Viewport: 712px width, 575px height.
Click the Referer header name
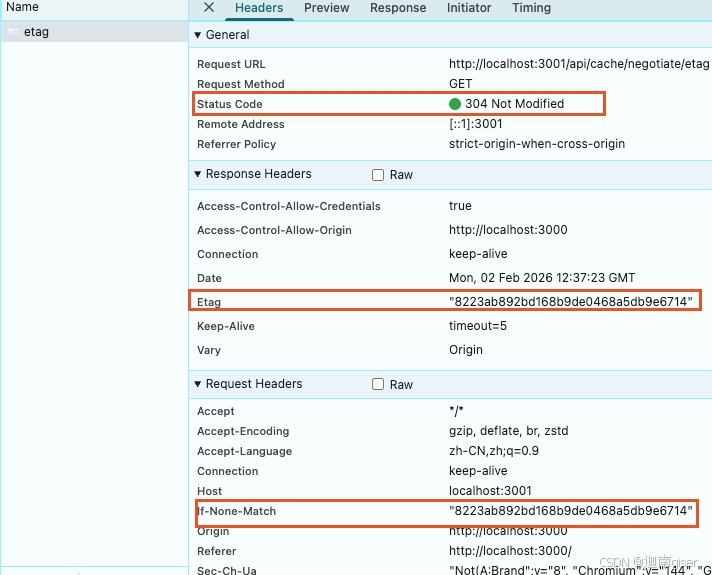pyautogui.click(x=217, y=551)
